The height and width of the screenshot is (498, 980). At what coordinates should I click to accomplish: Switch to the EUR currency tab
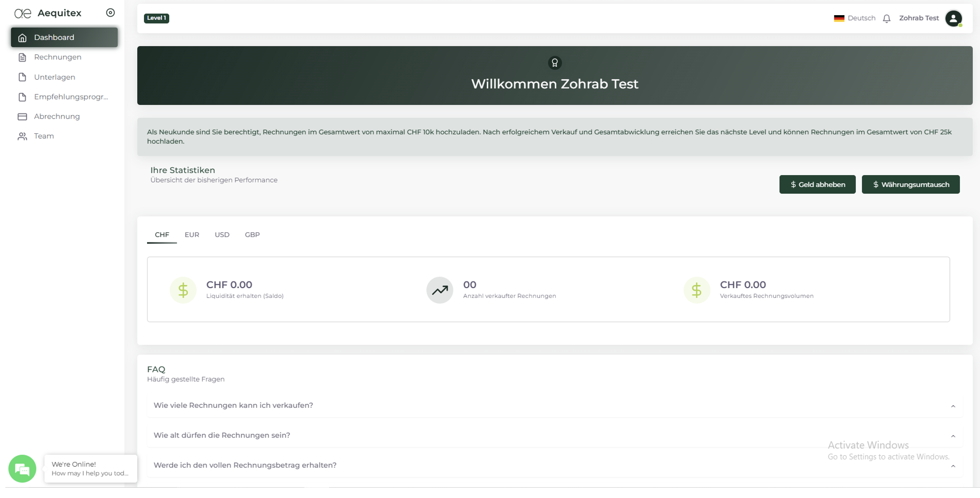[x=192, y=234]
